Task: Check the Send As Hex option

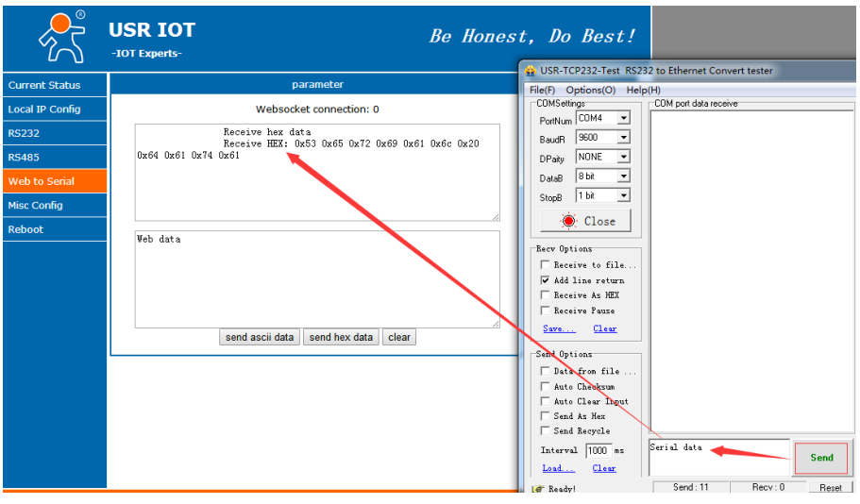Action: [546, 416]
